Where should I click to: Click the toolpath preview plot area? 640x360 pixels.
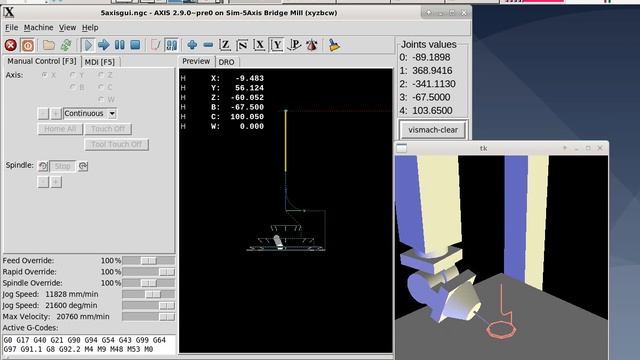tap(286, 210)
